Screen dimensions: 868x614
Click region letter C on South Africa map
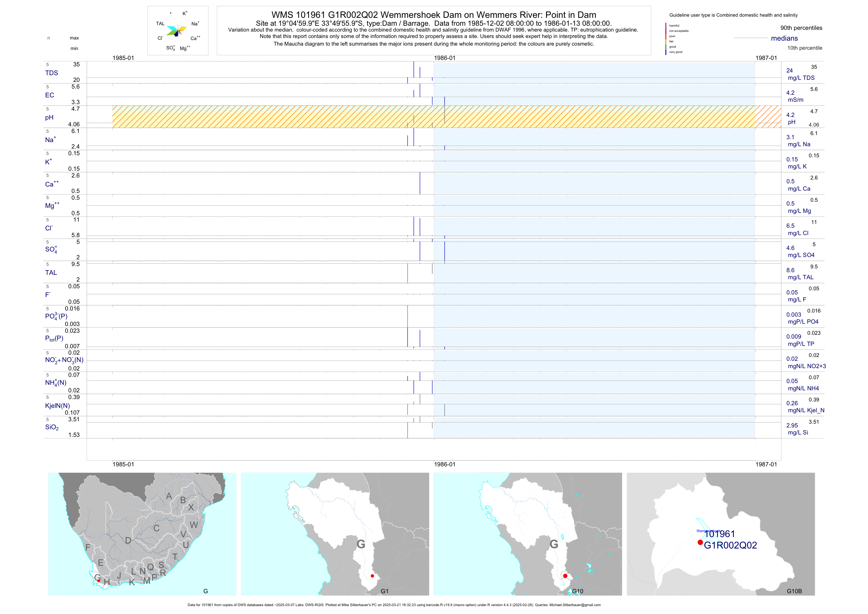(x=156, y=528)
